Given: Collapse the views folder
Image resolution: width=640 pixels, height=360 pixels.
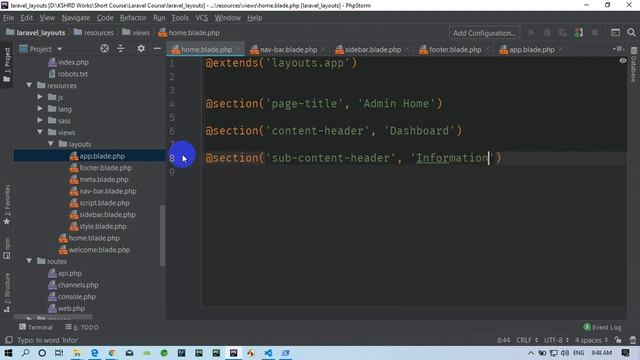Looking at the screenshot, I should click(x=40, y=132).
